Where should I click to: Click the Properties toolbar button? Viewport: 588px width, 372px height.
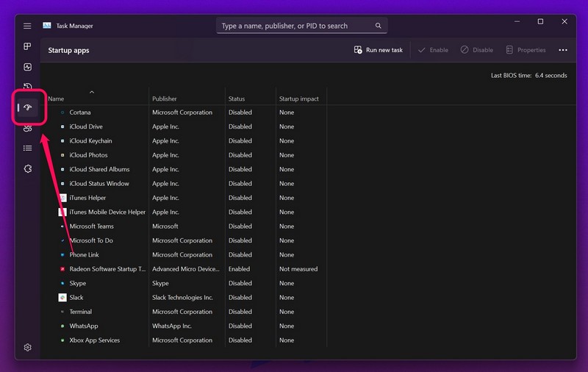525,50
